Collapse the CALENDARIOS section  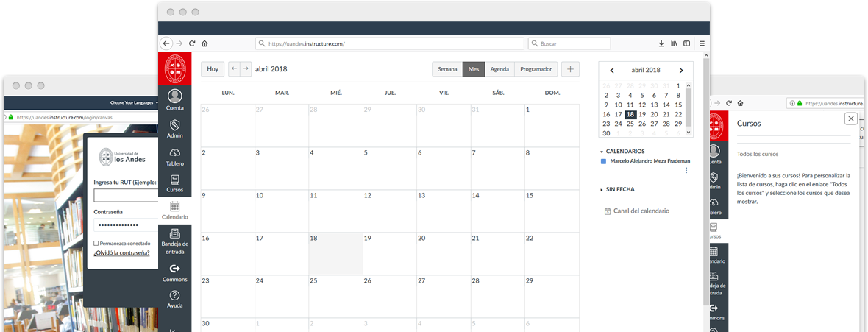(602, 152)
